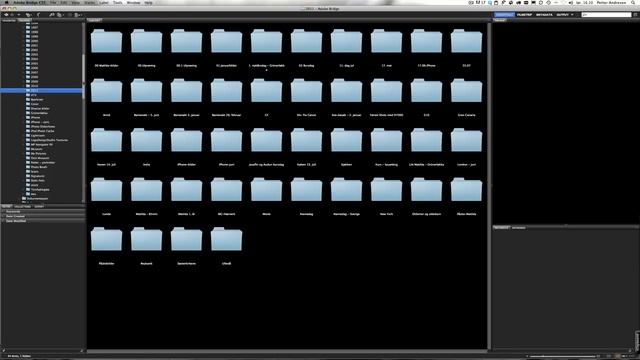Open the Tools menu

click(118, 2)
